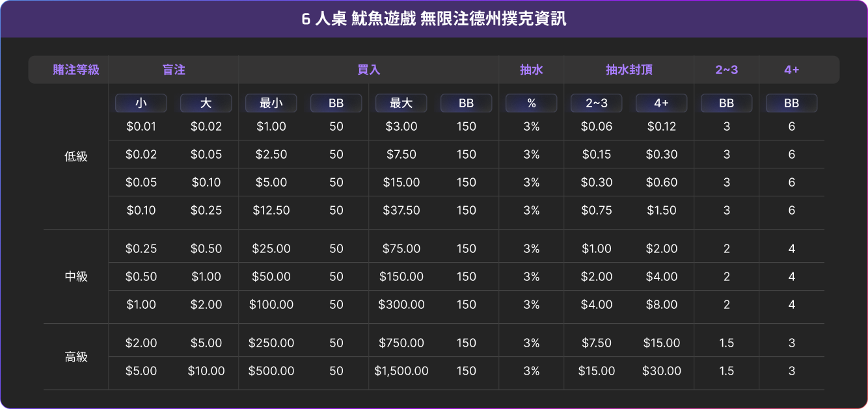Select the 賭注等級 column header

[76, 70]
